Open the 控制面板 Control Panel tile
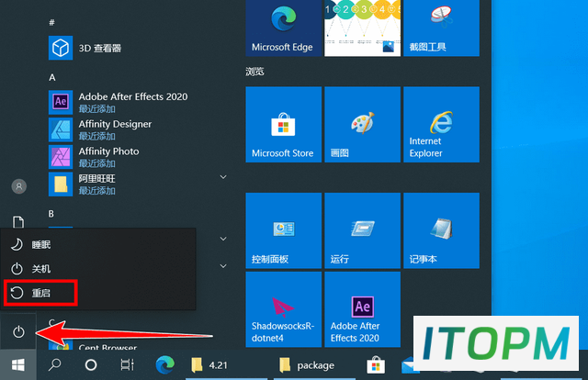Viewport: 588px width, 380px height. coord(284,230)
